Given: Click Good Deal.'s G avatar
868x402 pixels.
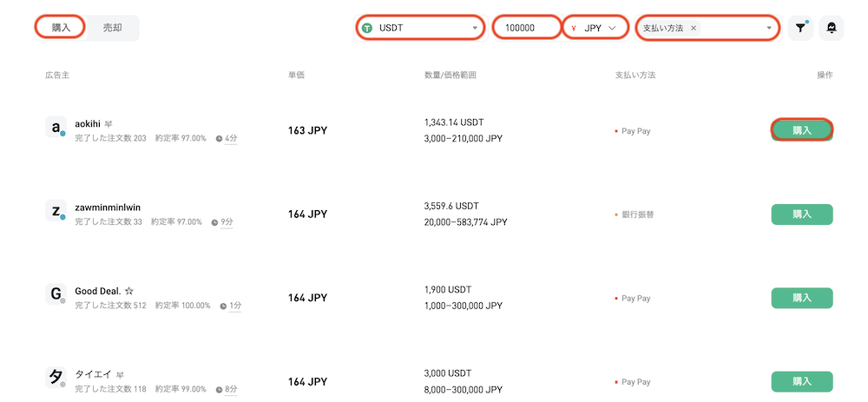Looking at the screenshot, I should click(56, 294).
